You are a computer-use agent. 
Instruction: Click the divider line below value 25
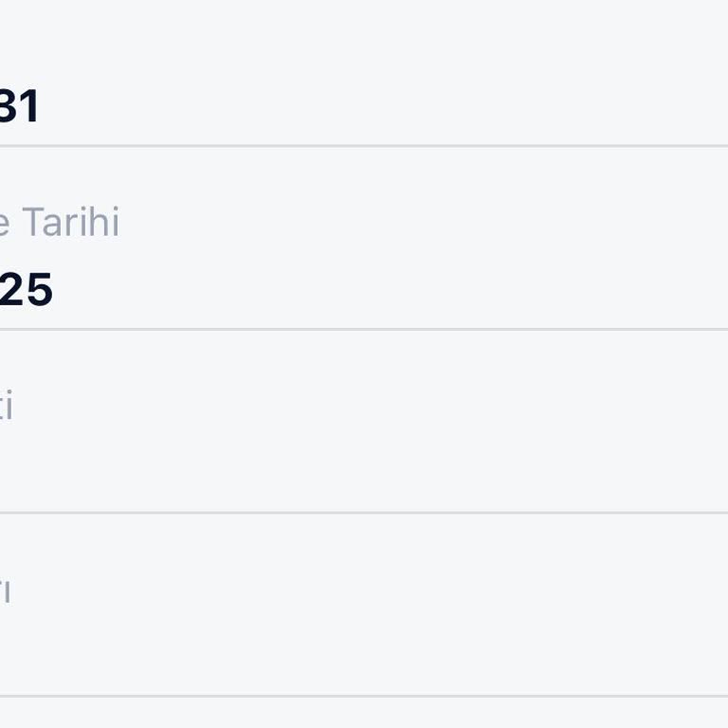364,329
